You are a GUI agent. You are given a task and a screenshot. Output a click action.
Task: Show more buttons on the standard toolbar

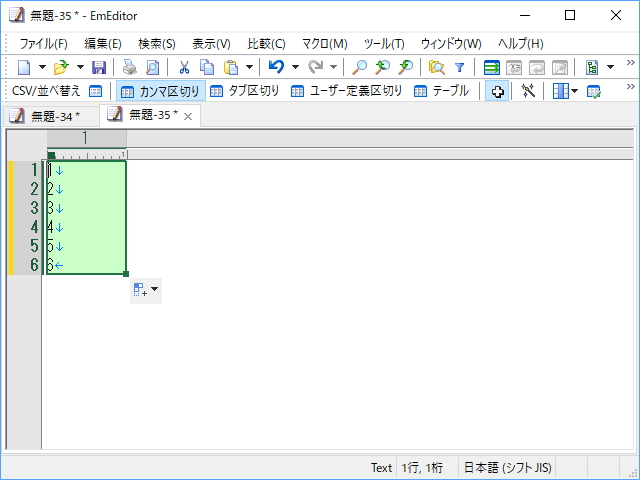[631, 62]
